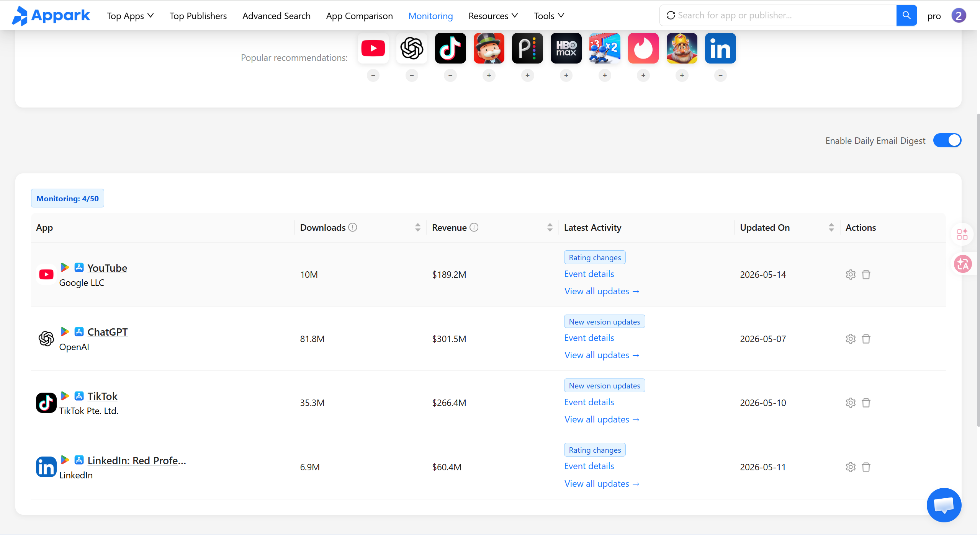980x535 pixels.
Task: Expand the Resources dropdown
Action: pos(493,16)
